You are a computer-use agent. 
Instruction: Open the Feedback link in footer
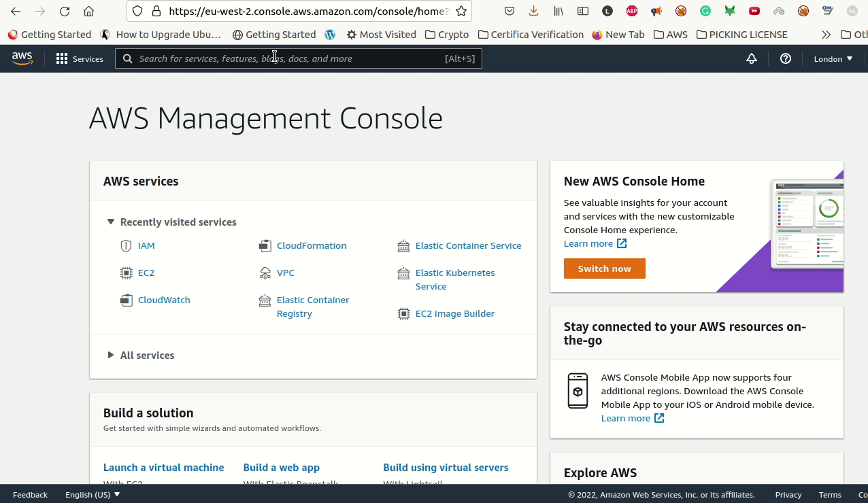point(31,495)
